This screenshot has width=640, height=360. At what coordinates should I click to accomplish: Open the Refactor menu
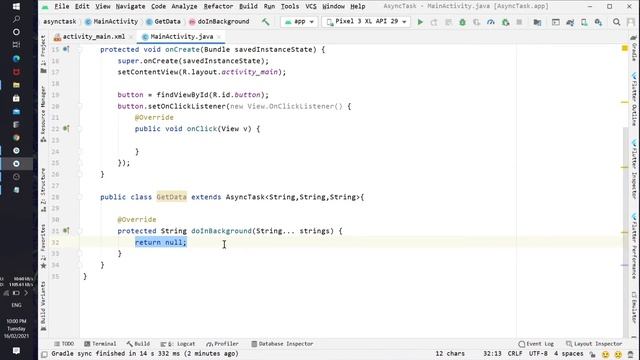218,7
